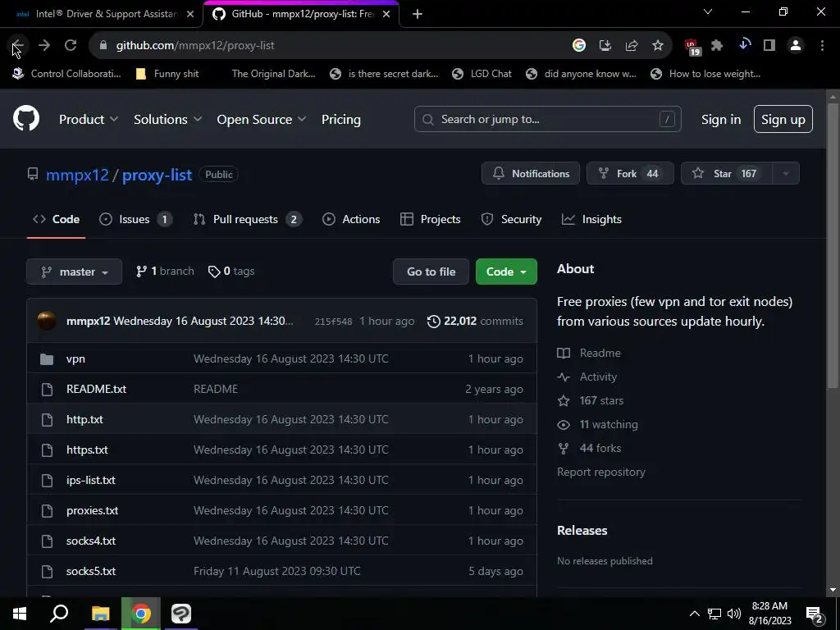
Task: Open the Actions tab
Action: click(351, 219)
